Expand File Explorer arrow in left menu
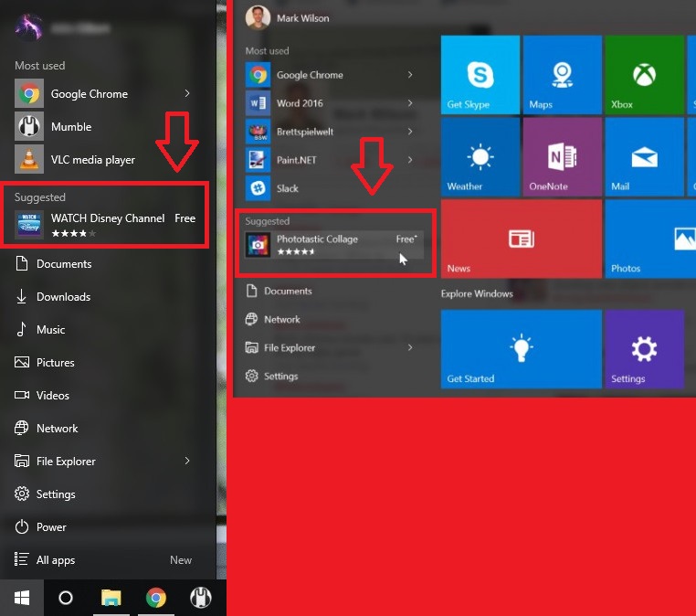696x616 pixels. (x=187, y=461)
